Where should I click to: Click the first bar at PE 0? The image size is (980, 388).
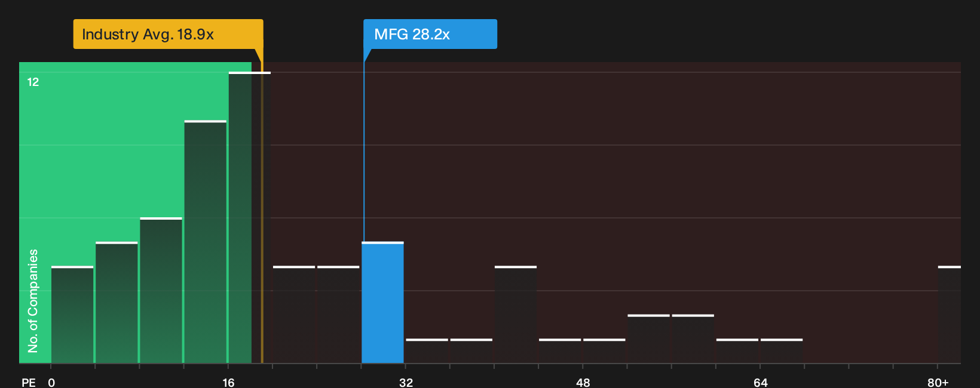click(x=72, y=315)
